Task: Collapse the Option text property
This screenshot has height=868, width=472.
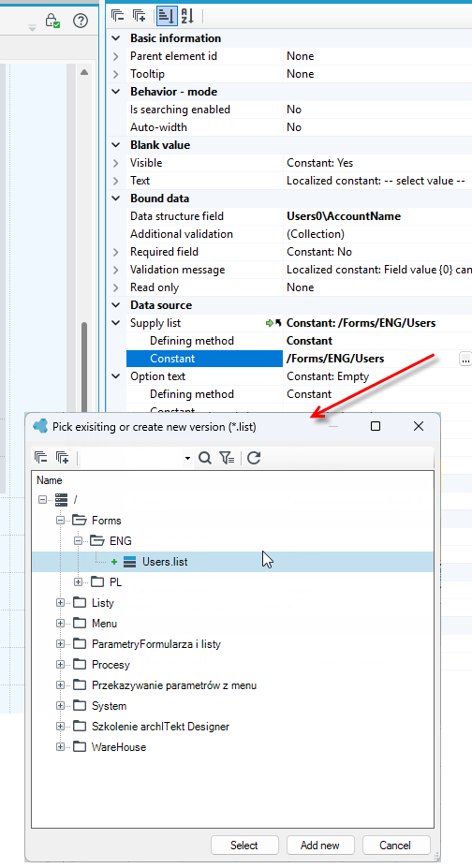Action: pos(115,376)
